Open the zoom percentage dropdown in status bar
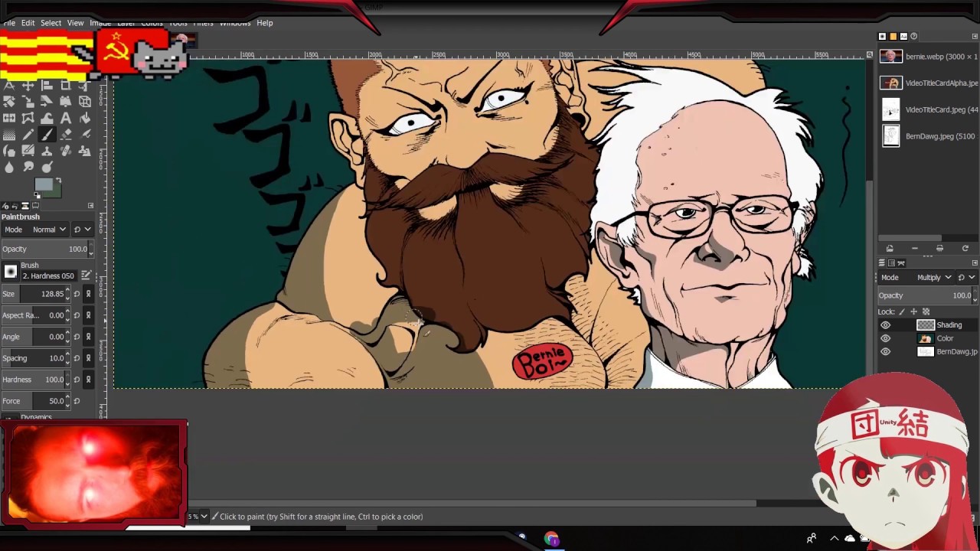980x551 pixels. pyautogui.click(x=204, y=517)
